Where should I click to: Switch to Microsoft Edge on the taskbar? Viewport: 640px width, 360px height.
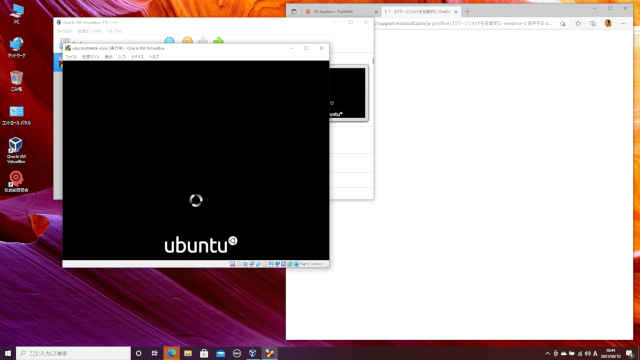point(171,353)
